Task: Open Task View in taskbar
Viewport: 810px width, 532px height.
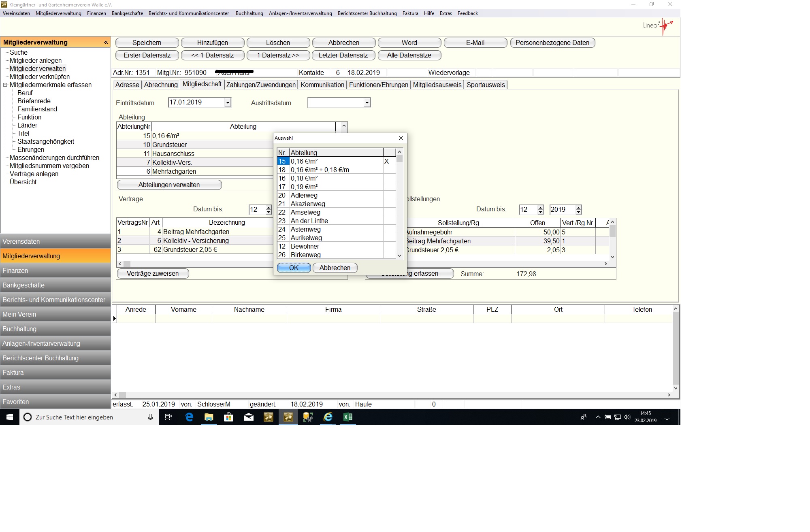Action: (x=168, y=417)
